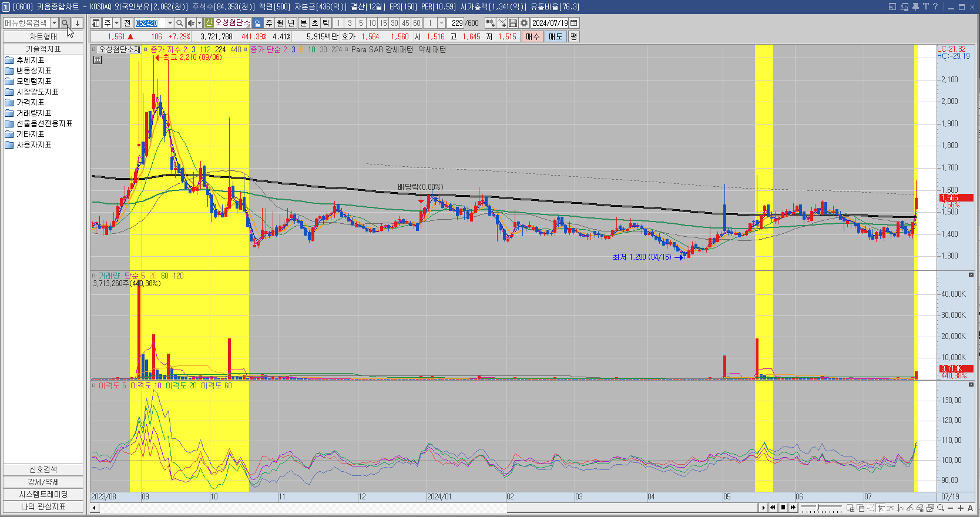
Task: Open the stock code dropdown arrow
Action: (x=170, y=23)
